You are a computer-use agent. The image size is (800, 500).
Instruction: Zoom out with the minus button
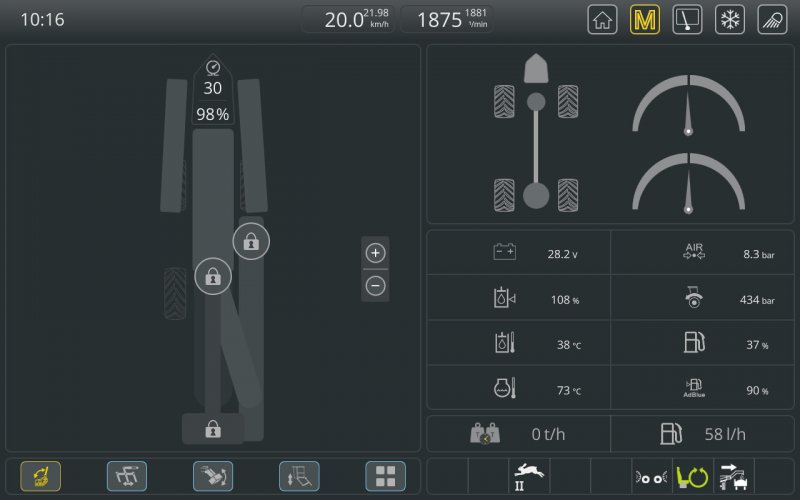click(376, 286)
